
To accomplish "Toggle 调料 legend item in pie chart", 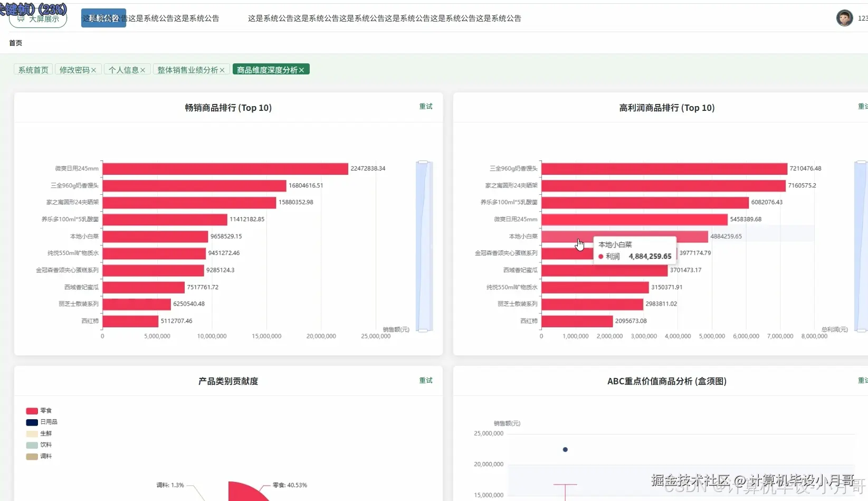I will (39, 457).
